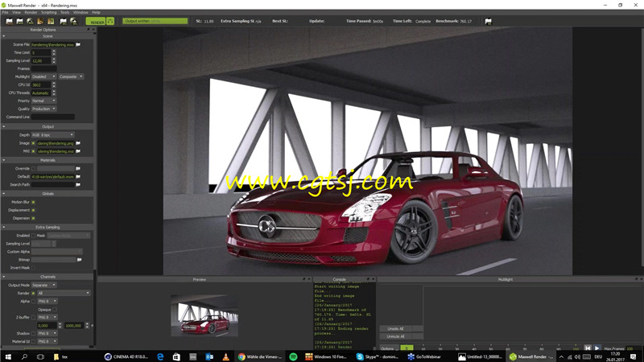This screenshot has width=644, height=362.
Task: Toggle the Dispersion checkbox
Action: click(33, 218)
